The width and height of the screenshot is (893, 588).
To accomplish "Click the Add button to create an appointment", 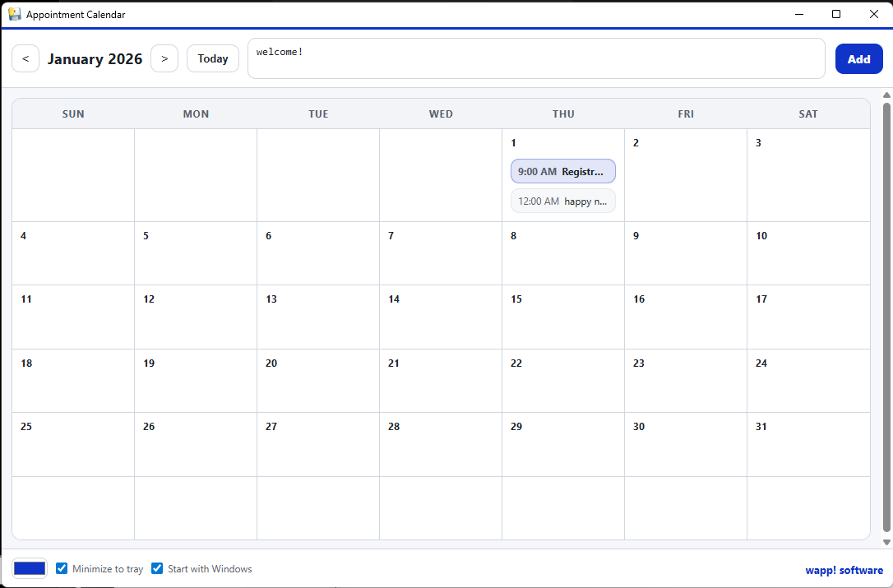I will [858, 58].
